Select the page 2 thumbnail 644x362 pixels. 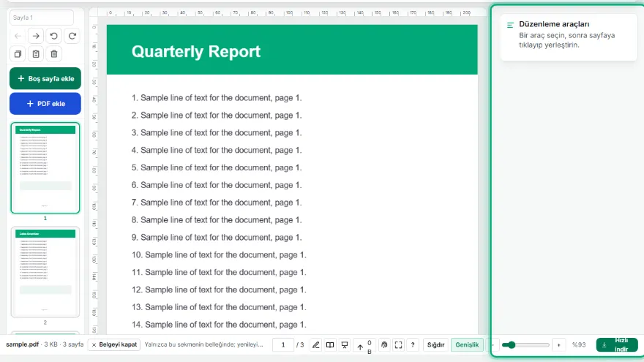45,272
